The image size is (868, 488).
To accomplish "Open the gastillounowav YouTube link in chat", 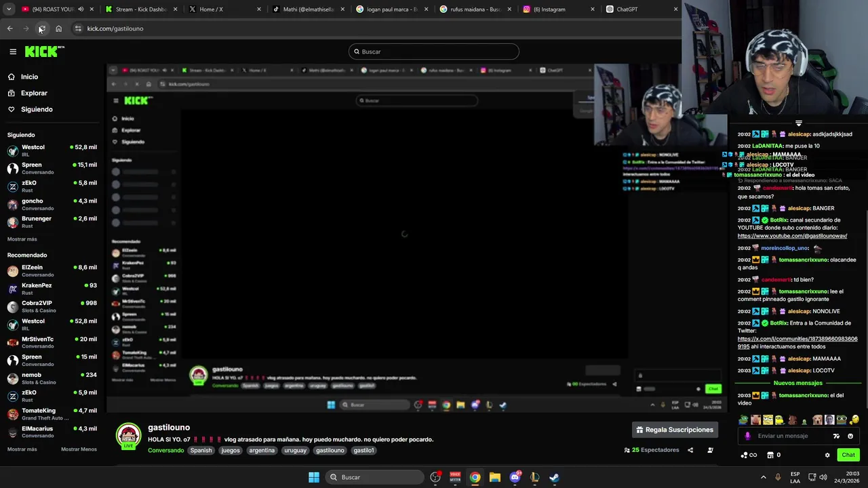I will (793, 236).
